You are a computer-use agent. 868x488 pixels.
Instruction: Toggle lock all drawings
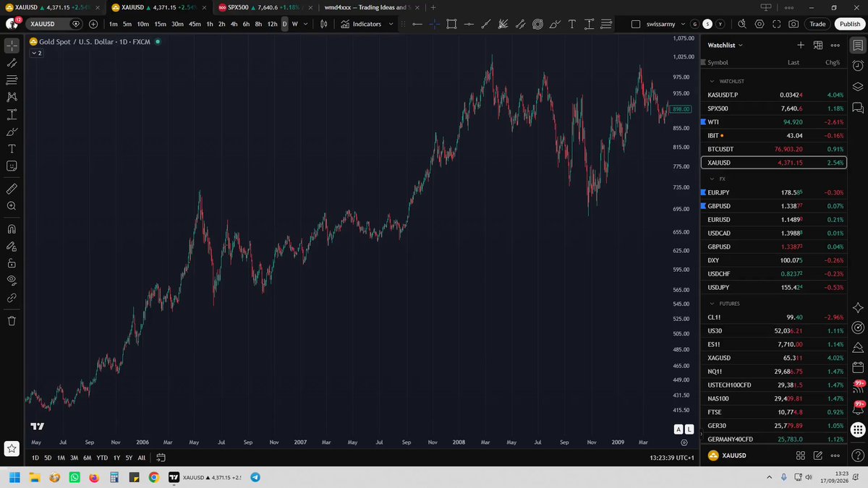pos(12,263)
